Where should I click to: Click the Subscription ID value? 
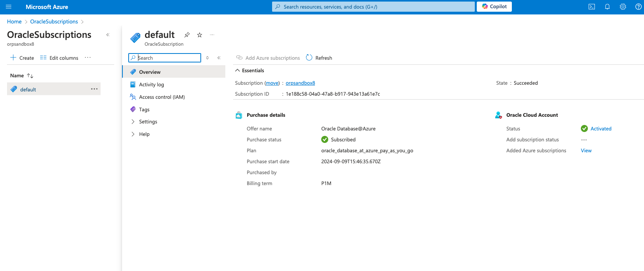[333, 94]
